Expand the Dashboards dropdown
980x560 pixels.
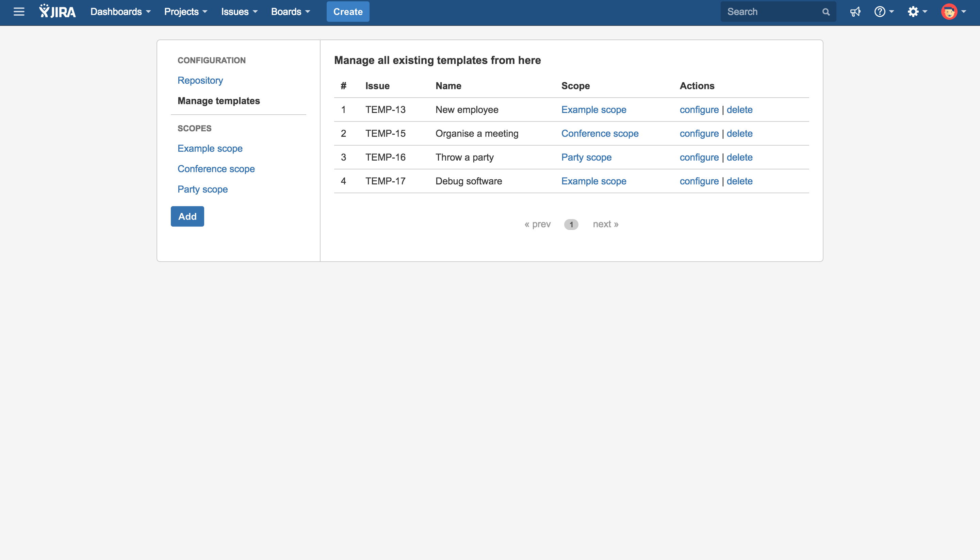120,12
